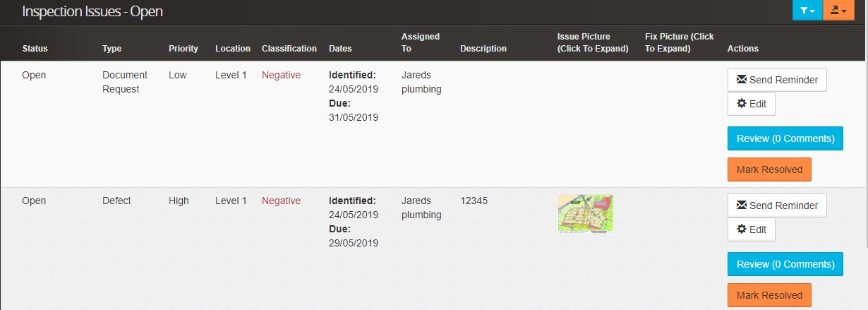Screen dimensions: 868x310
Task: Open the orange export dropdown
Action: [x=838, y=11]
